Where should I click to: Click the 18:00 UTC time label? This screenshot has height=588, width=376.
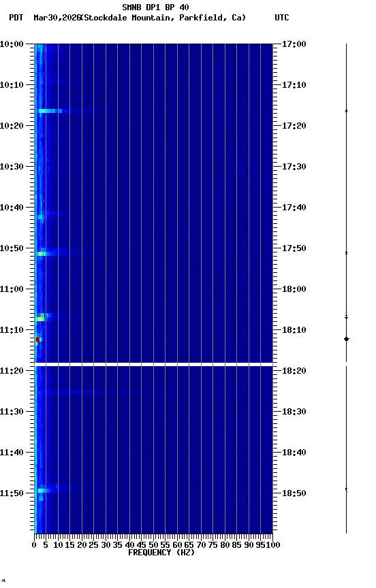click(x=294, y=289)
